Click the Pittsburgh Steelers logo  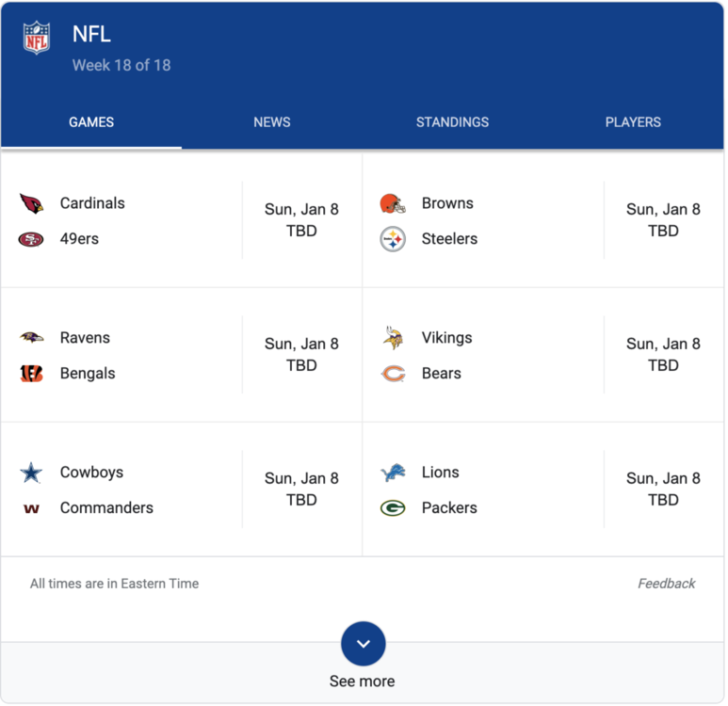coord(393,239)
